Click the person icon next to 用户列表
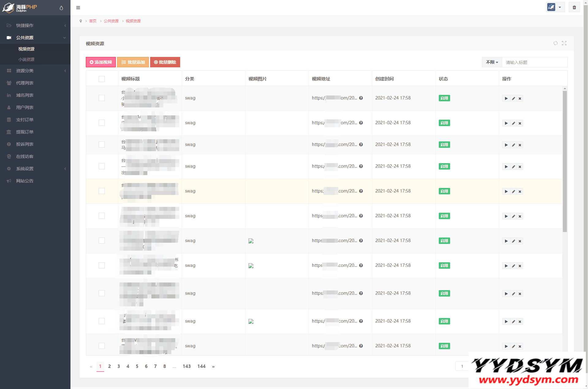Viewport: 588px width, 389px height. pyautogui.click(x=9, y=107)
